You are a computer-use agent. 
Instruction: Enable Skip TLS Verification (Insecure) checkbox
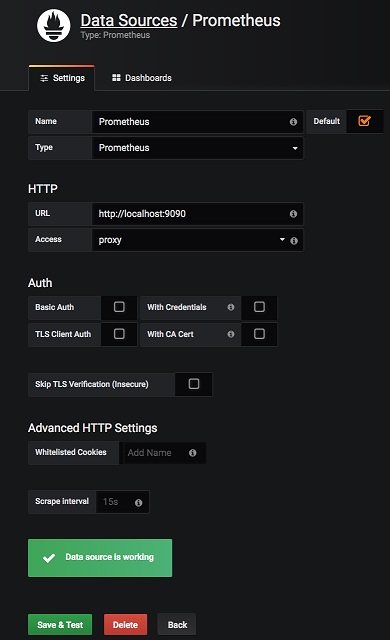[x=194, y=384]
